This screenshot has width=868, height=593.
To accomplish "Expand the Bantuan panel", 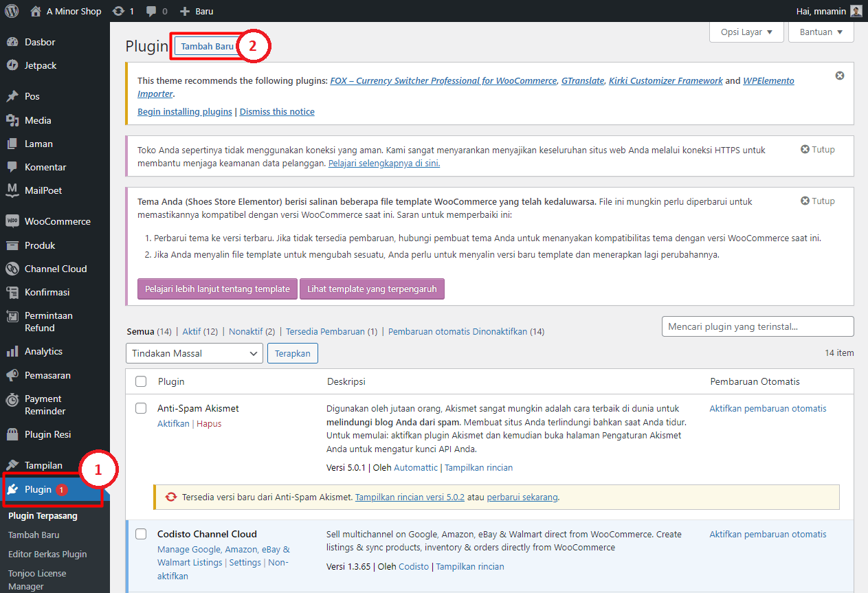I will coord(821,32).
